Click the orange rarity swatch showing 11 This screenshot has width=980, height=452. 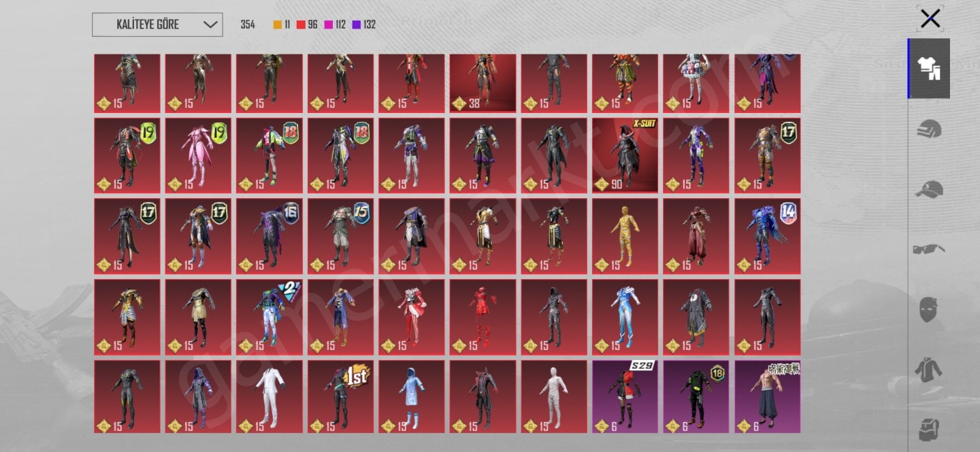[x=278, y=25]
